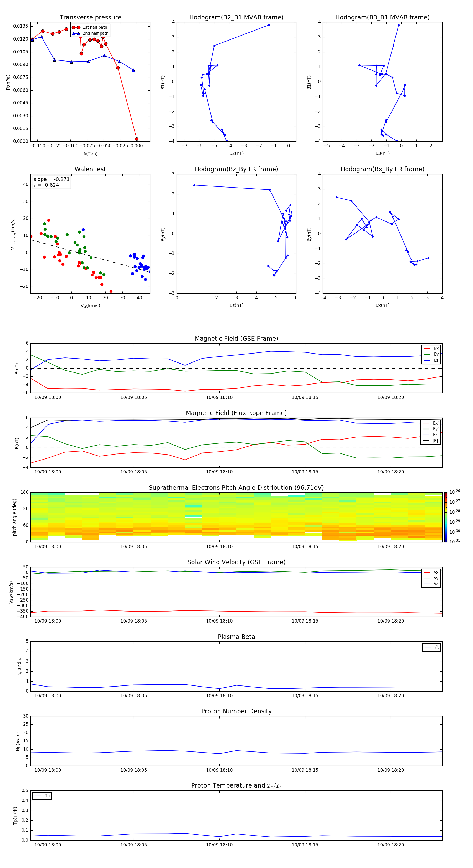473x868 pixels.
Task: Click the 'Bz(nT)' x-axis label
Action: 236,305
